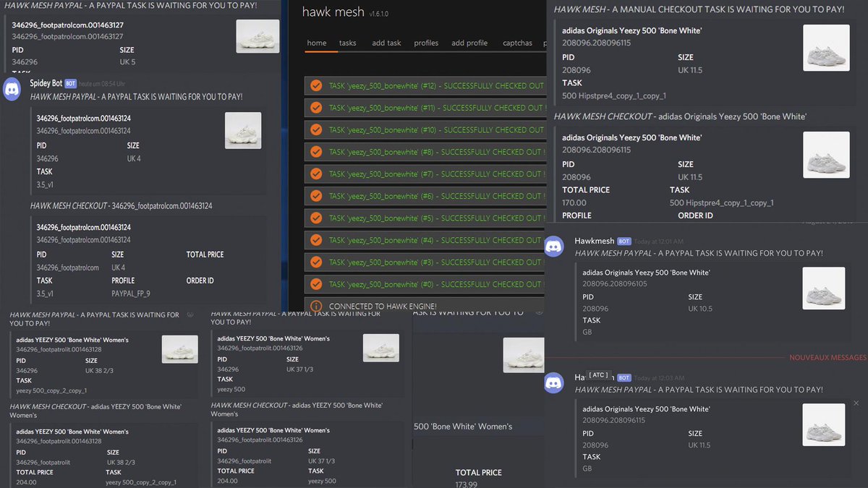Open the home tab in hawk mesh
The width and height of the screenshot is (868, 488).
point(317,43)
